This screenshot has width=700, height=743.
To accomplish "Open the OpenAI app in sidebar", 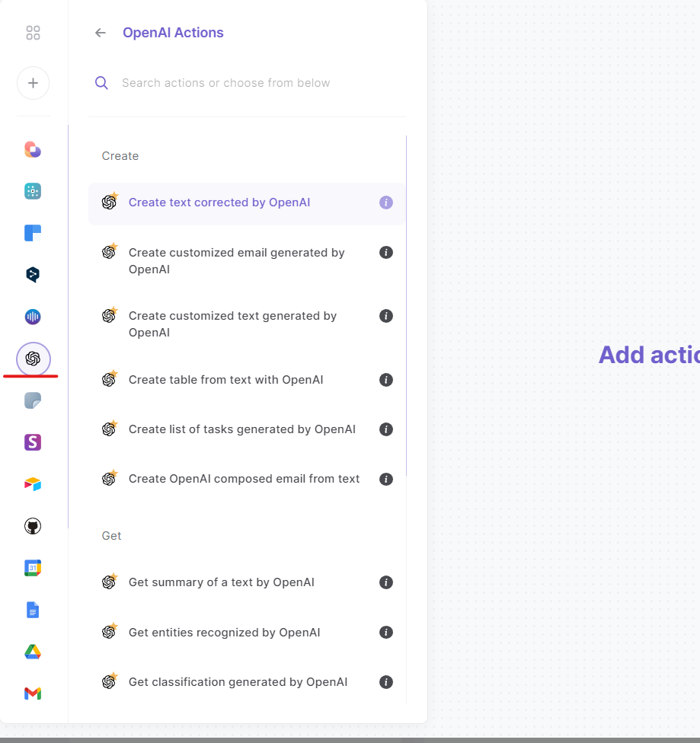I will click(x=33, y=359).
